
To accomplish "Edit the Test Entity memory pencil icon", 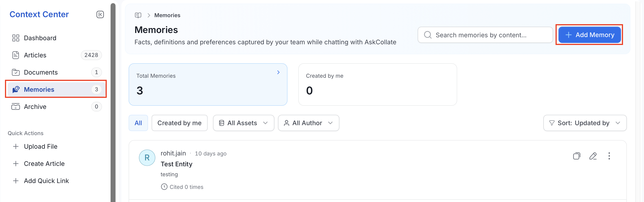I will coord(593,156).
